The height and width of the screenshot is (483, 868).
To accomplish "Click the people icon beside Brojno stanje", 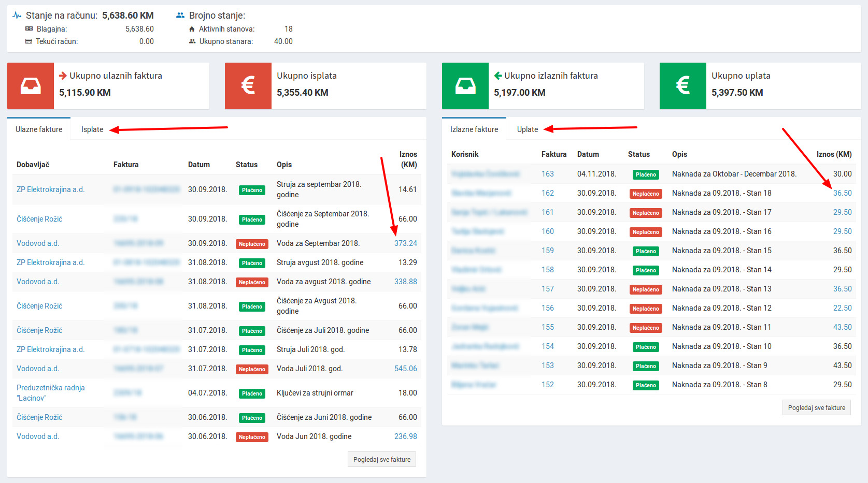I will pos(180,16).
